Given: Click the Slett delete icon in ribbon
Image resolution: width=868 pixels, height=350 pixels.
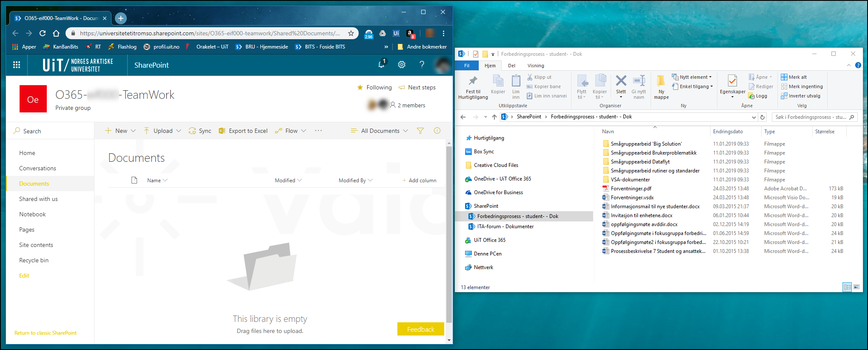Looking at the screenshot, I should point(621,82).
